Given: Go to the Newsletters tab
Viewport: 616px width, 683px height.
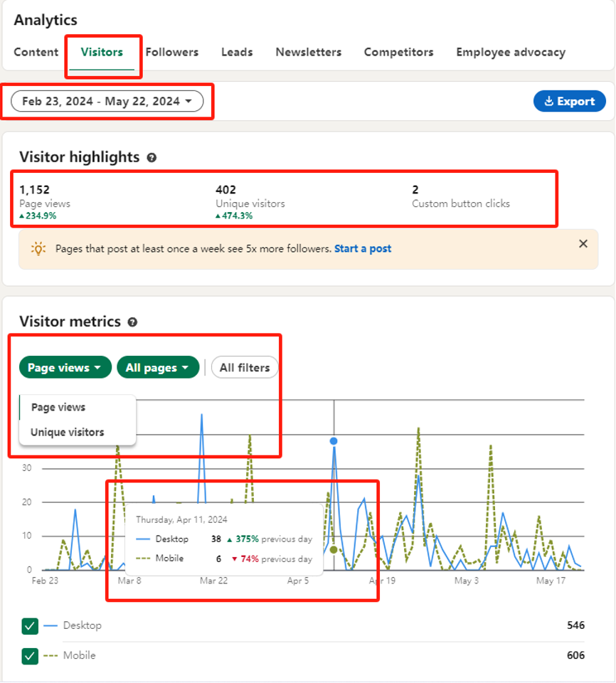Looking at the screenshot, I should coord(309,52).
